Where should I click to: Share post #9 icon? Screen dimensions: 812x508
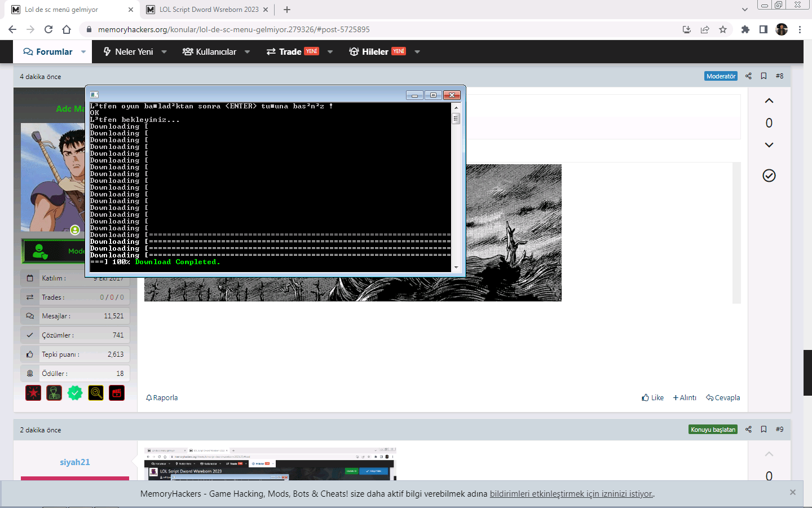pos(748,430)
